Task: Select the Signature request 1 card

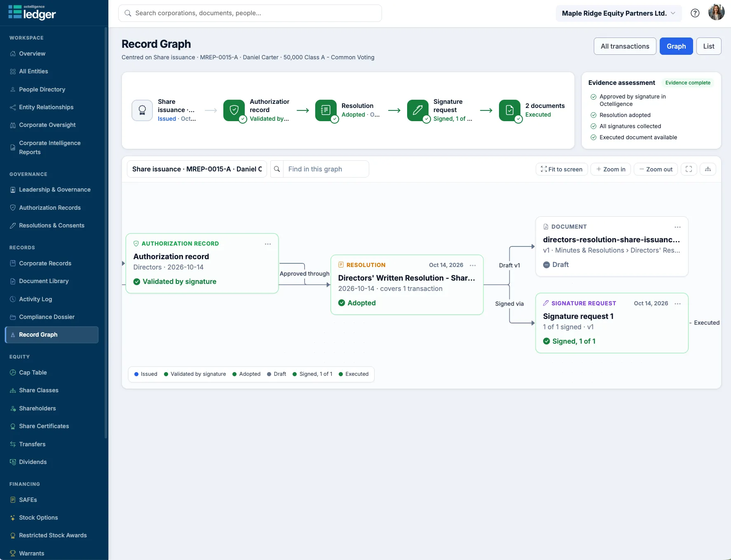Action: (x=612, y=323)
